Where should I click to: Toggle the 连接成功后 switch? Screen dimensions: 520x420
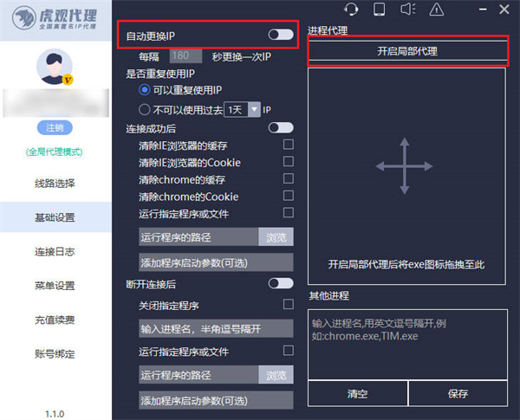click(x=281, y=127)
